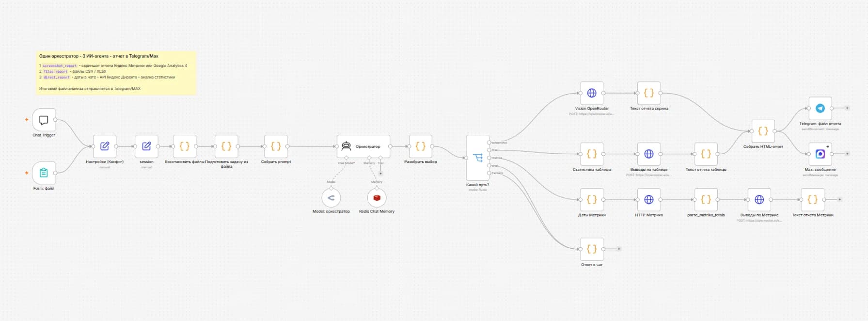Select the "Какой путь?" switch node
The height and width of the screenshot is (321, 868).
click(x=478, y=158)
